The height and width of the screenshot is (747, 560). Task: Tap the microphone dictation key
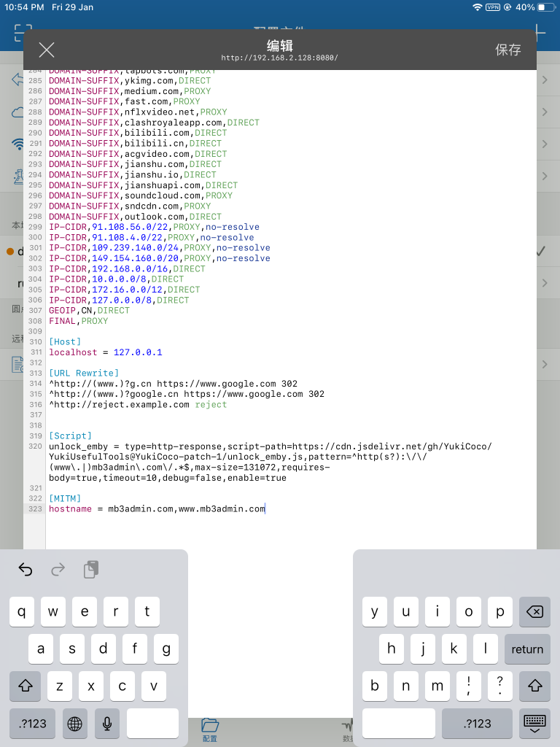(106, 724)
